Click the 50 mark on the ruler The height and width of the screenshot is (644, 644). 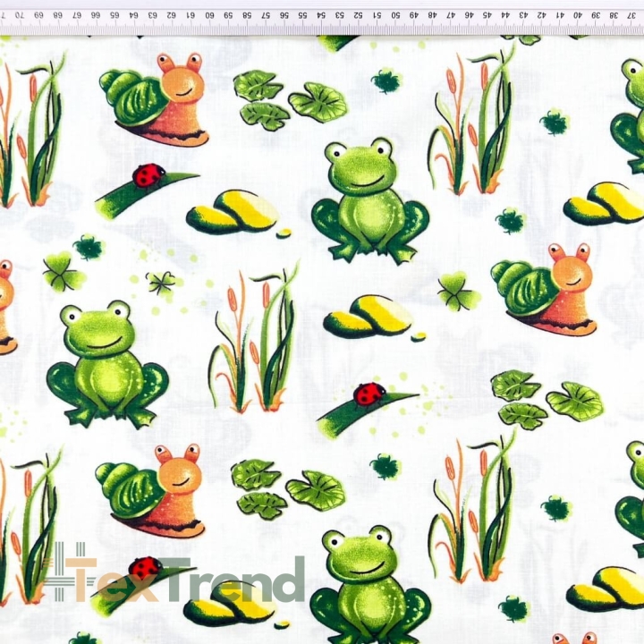point(394,15)
